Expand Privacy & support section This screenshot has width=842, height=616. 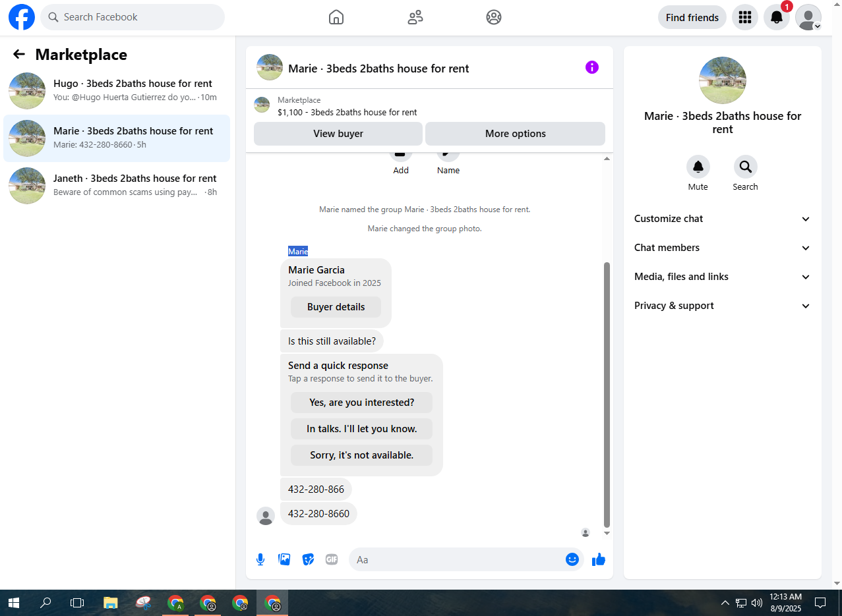[x=723, y=306]
